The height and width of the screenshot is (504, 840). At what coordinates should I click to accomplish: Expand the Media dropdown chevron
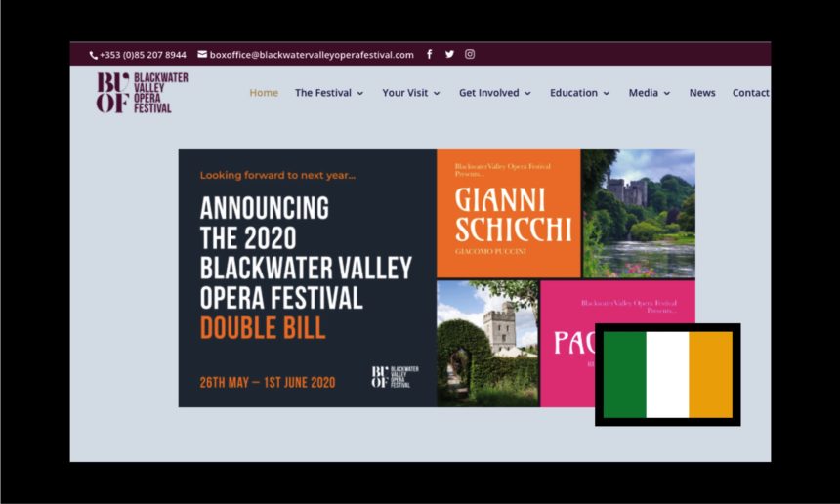(667, 93)
